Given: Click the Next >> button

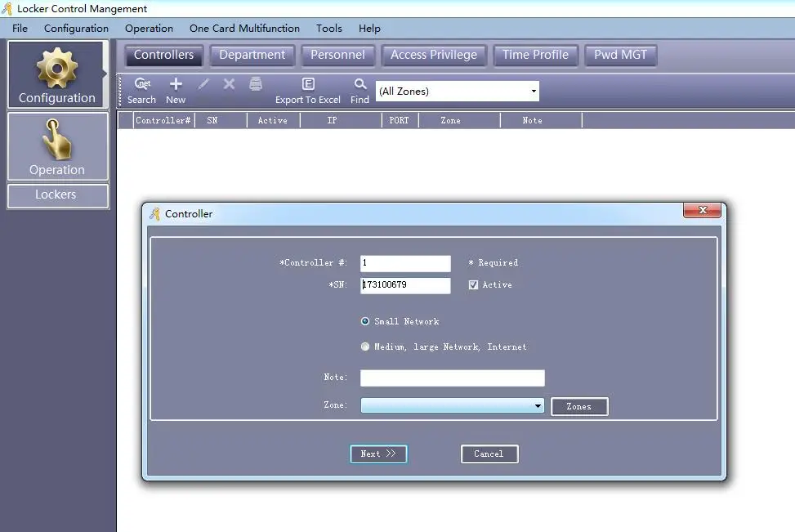Looking at the screenshot, I should pyautogui.click(x=378, y=454).
